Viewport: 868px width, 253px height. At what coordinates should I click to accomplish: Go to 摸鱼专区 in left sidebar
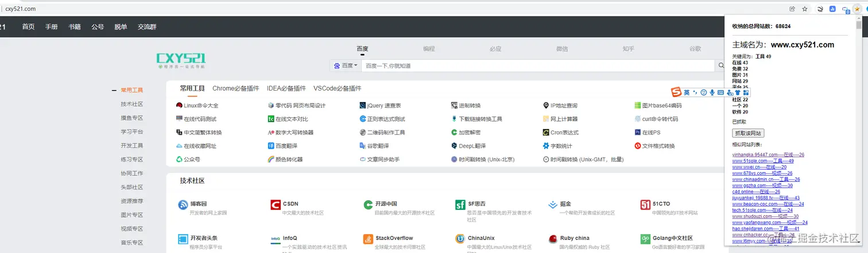tap(131, 118)
